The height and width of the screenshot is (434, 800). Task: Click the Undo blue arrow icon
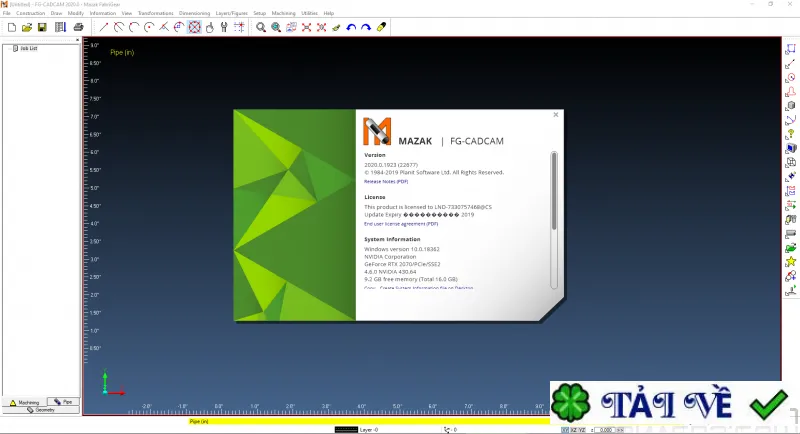tap(351, 28)
